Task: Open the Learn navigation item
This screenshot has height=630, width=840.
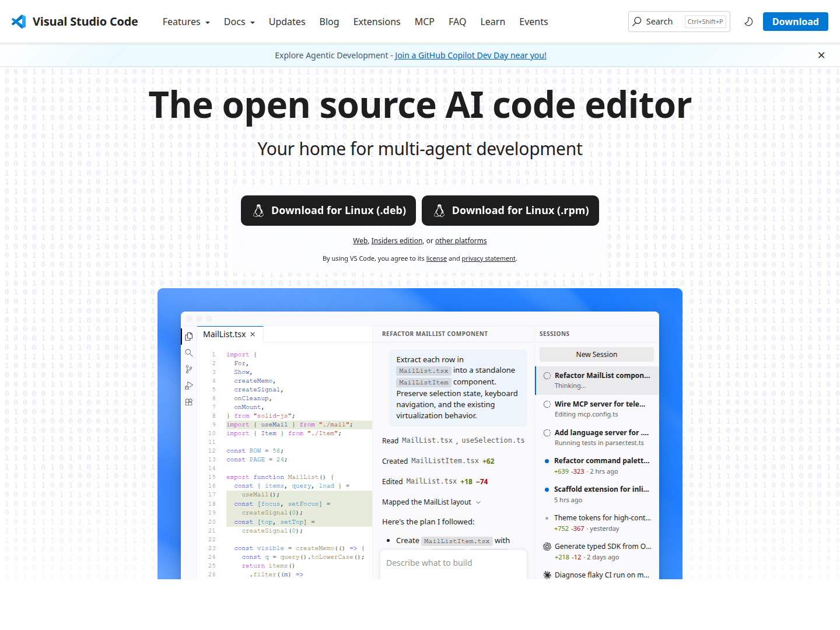Action: coord(493,22)
